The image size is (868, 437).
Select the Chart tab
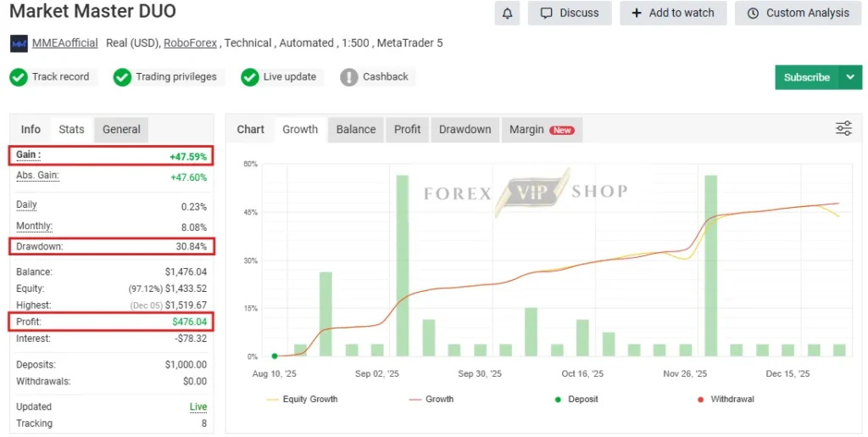[250, 130]
